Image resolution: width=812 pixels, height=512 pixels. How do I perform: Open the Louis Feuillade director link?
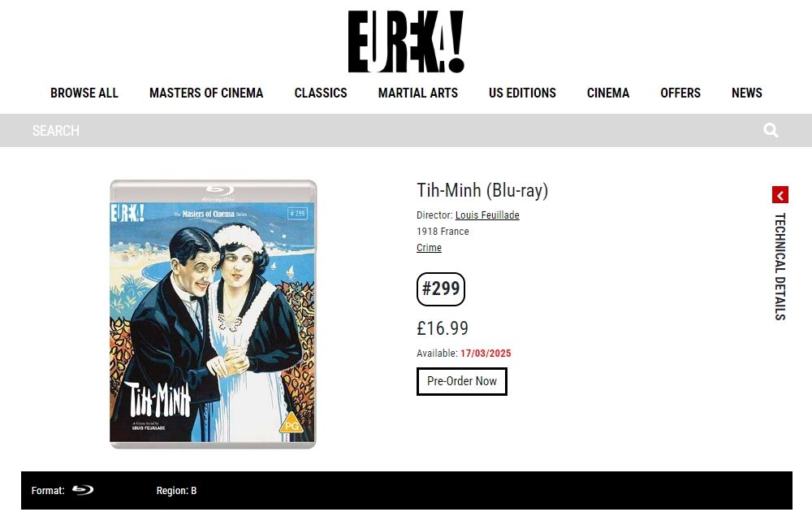487,215
